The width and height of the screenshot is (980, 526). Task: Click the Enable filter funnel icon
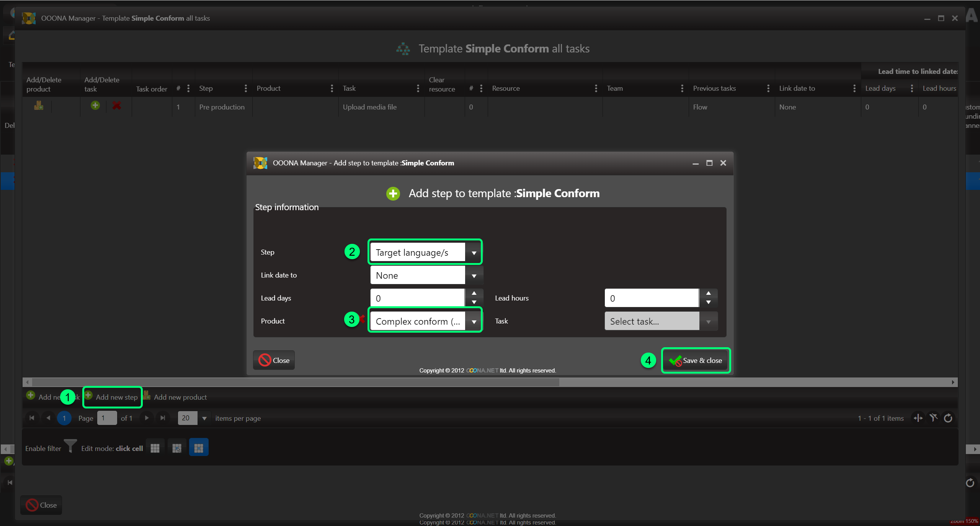pyautogui.click(x=70, y=446)
